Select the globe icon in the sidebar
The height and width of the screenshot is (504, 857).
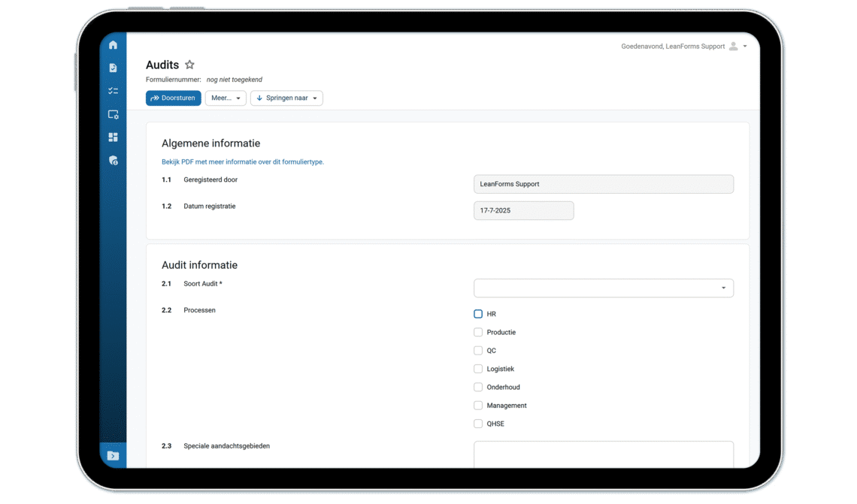[x=113, y=160]
